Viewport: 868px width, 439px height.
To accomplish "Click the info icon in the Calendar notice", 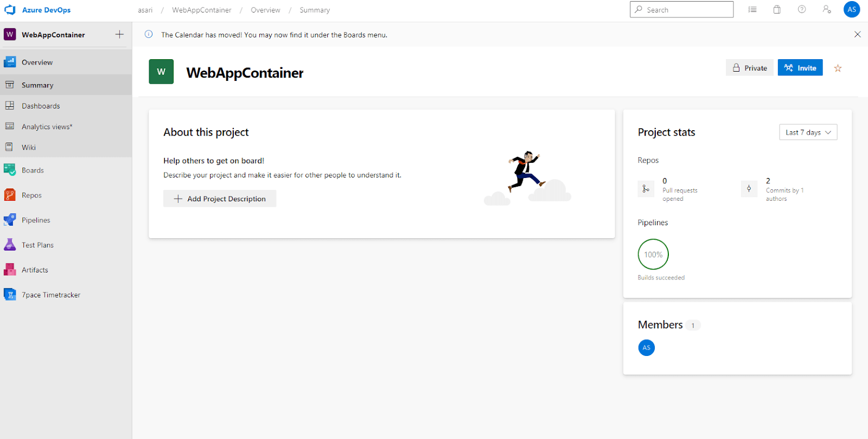I will [x=149, y=34].
